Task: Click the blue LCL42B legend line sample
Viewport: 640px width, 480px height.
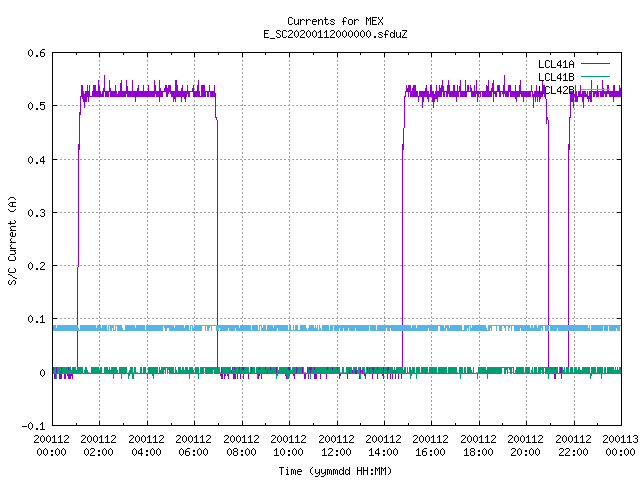Action: pyautogui.click(x=595, y=89)
